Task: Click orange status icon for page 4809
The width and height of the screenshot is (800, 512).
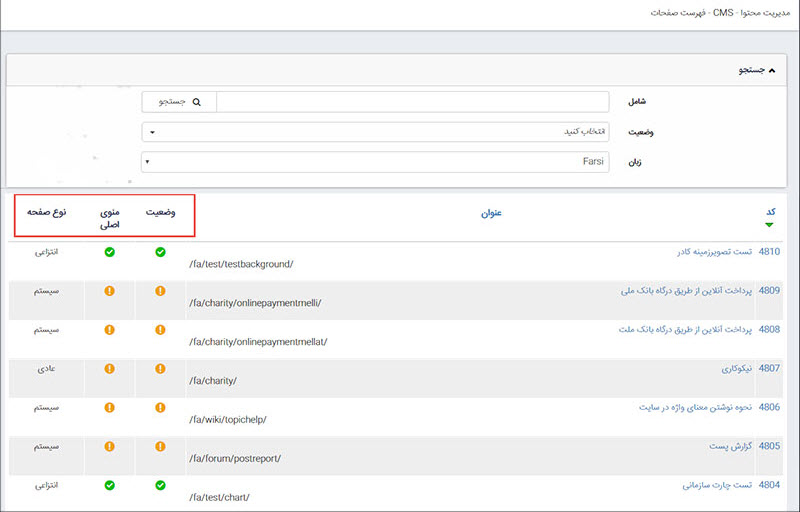Action: pyautogui.click(x=160, y=291)
